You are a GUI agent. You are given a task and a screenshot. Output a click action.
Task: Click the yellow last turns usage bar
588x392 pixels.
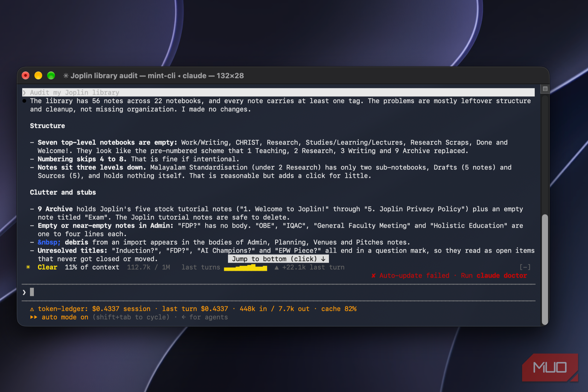(246, 268)
